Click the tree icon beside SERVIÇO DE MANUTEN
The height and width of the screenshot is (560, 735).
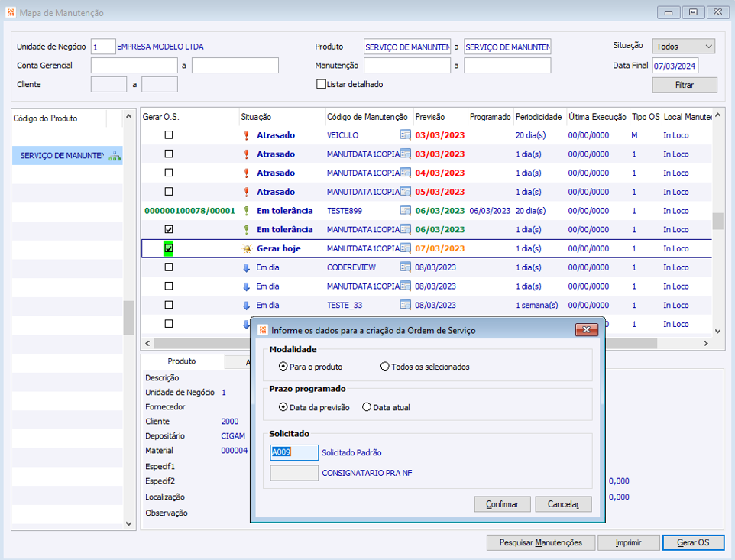[115, 156]
